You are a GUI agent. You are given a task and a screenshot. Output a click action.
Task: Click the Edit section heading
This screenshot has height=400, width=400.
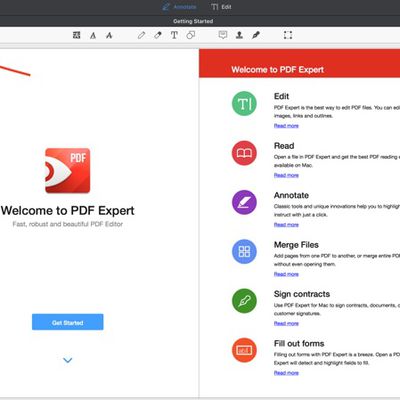pyautogui.click(x=281, y=96)
